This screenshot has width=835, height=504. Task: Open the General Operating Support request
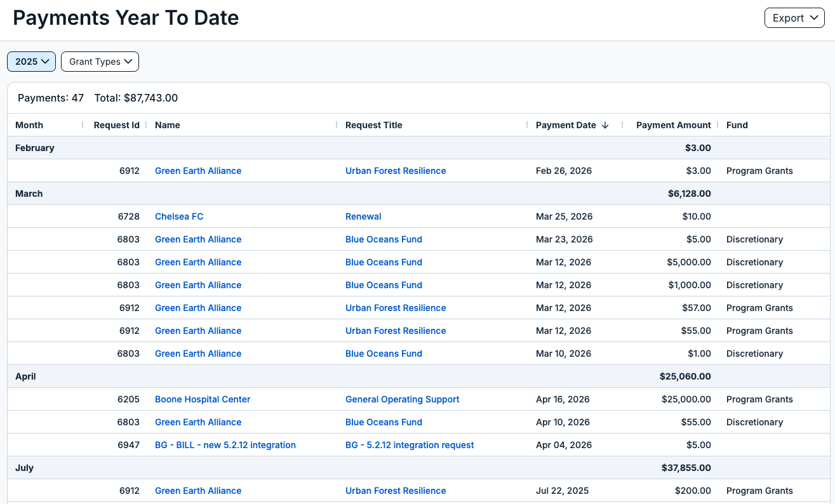tap(403, 399)
